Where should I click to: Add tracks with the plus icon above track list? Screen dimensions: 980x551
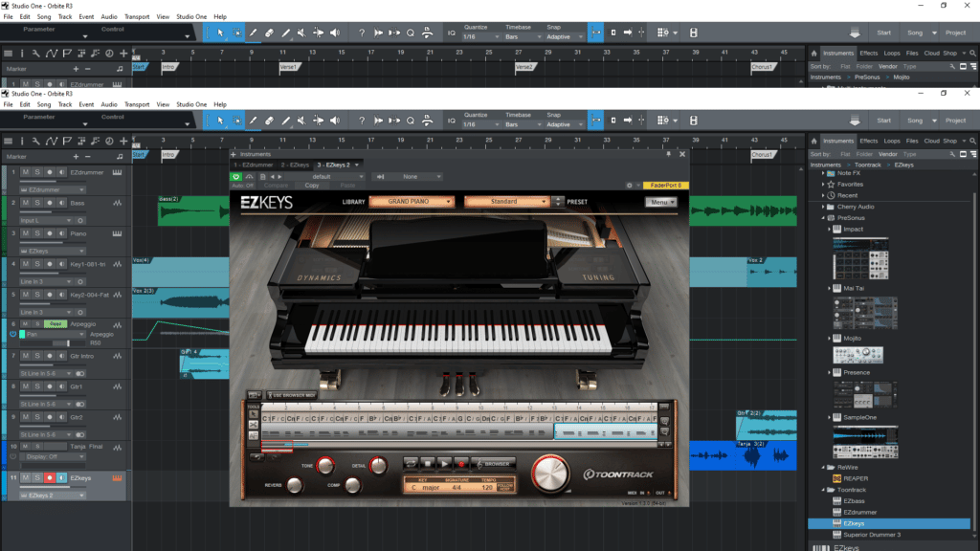123,142
